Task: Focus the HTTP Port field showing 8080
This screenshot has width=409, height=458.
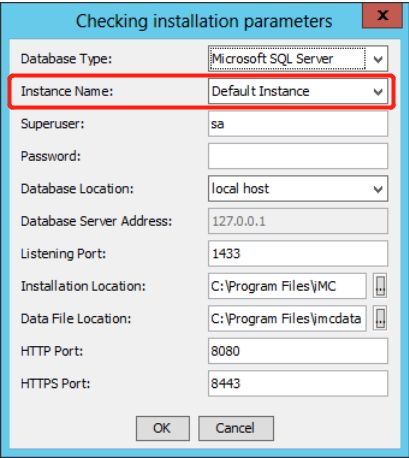Action: click(298, 351)
